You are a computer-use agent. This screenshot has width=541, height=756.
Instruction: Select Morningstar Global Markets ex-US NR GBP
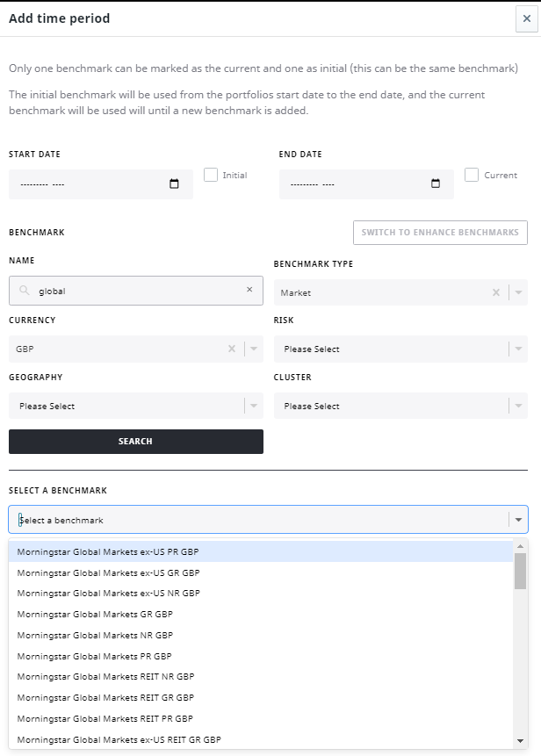260,594
